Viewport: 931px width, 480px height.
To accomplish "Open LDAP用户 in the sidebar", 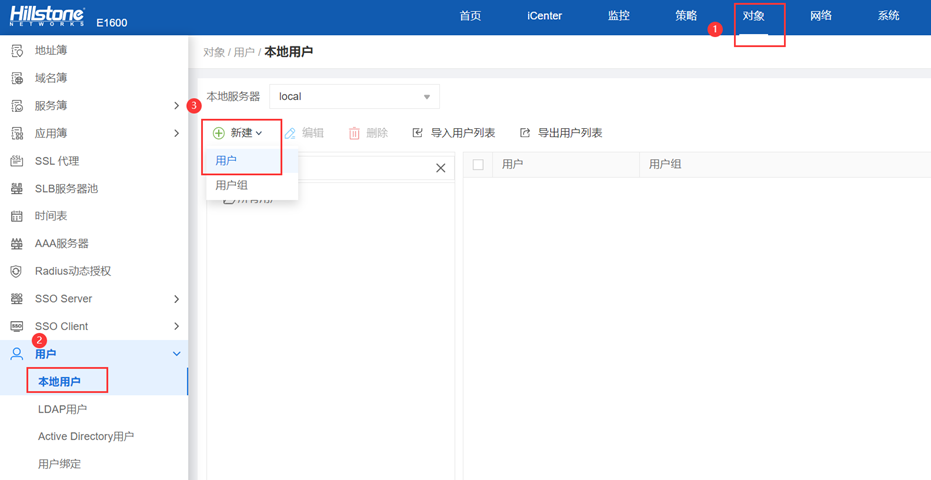I will point(62,409).
